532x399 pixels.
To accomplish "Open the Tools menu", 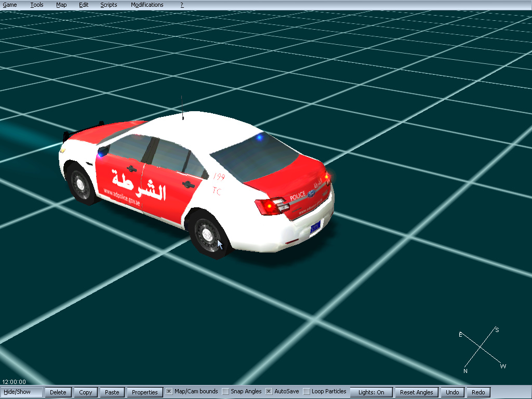I will pyautogui.click(x=37, y=5).
